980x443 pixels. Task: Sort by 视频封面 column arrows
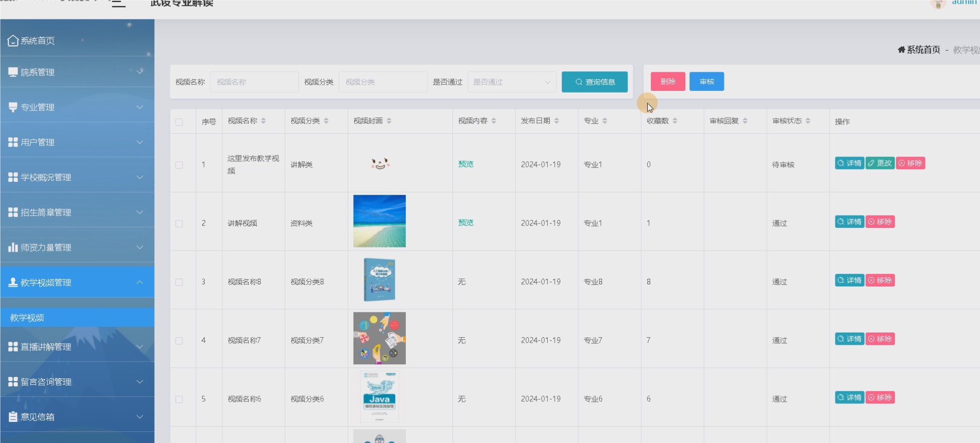click(389, 121)
